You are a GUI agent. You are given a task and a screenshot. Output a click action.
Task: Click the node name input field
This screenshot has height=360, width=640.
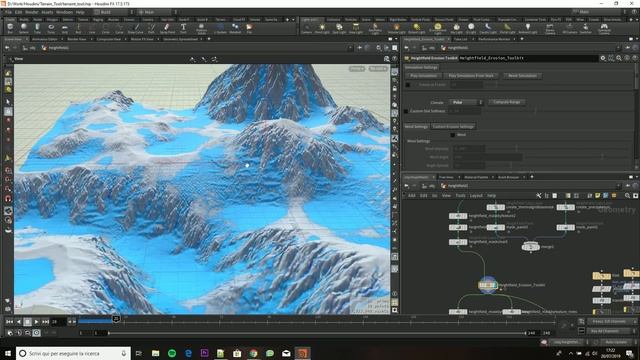pyautogui.click(x=529, y=58)
